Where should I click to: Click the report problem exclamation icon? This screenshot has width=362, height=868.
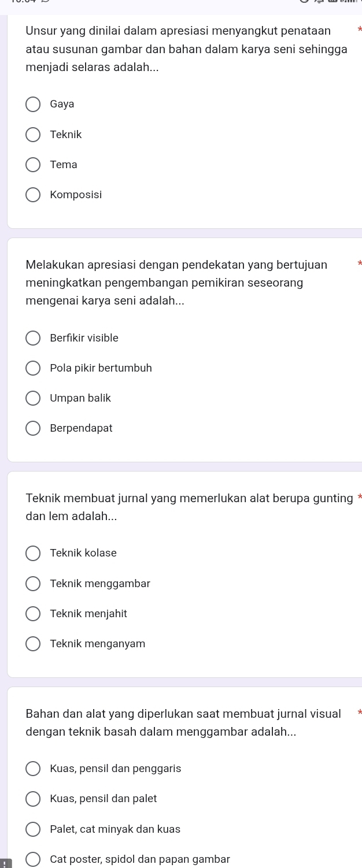pos(3,863)
